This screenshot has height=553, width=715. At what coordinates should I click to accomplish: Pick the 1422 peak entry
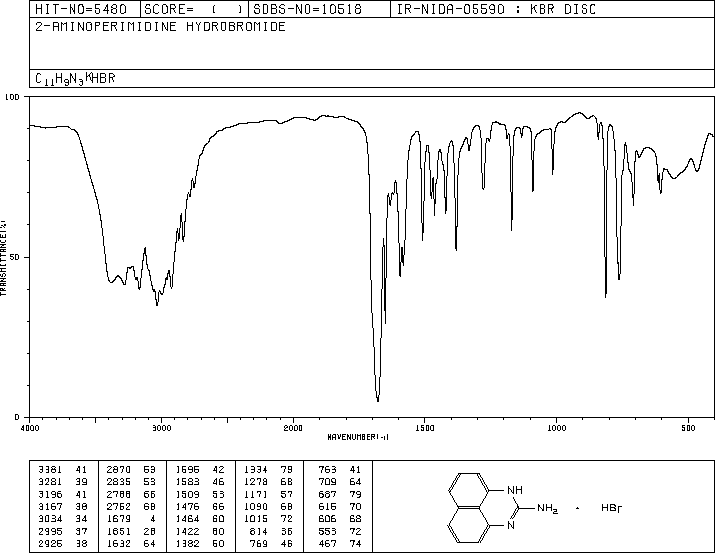(x=200, y=531)
